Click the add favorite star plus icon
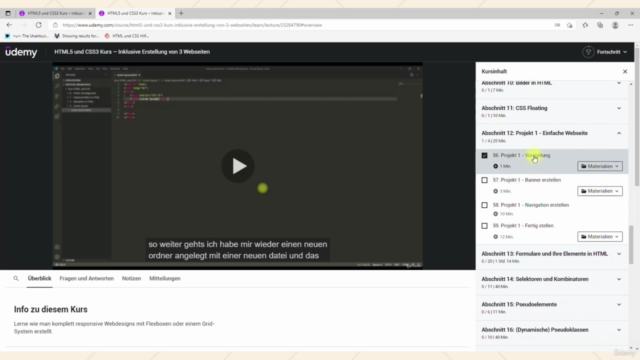The image size is (640, 360). click(x=570, y=25)
